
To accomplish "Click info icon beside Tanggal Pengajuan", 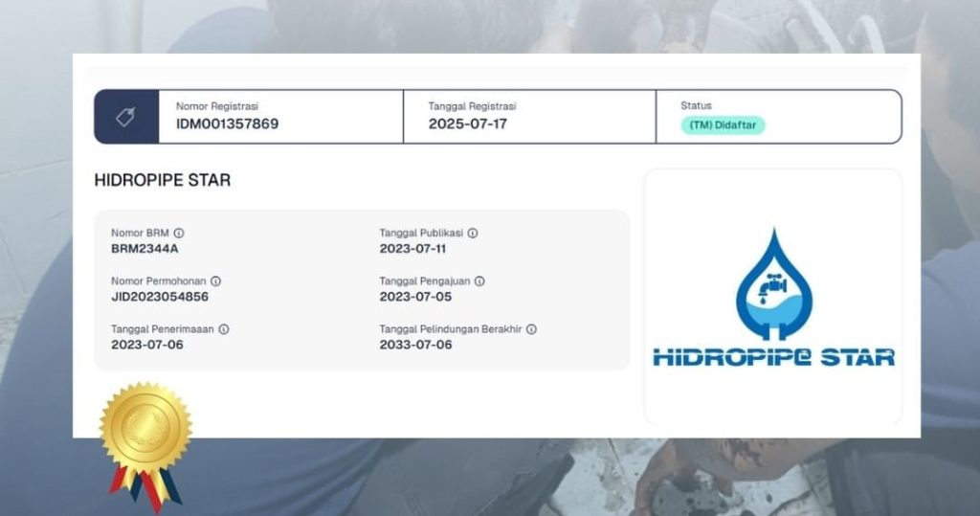I will [479, 281].
